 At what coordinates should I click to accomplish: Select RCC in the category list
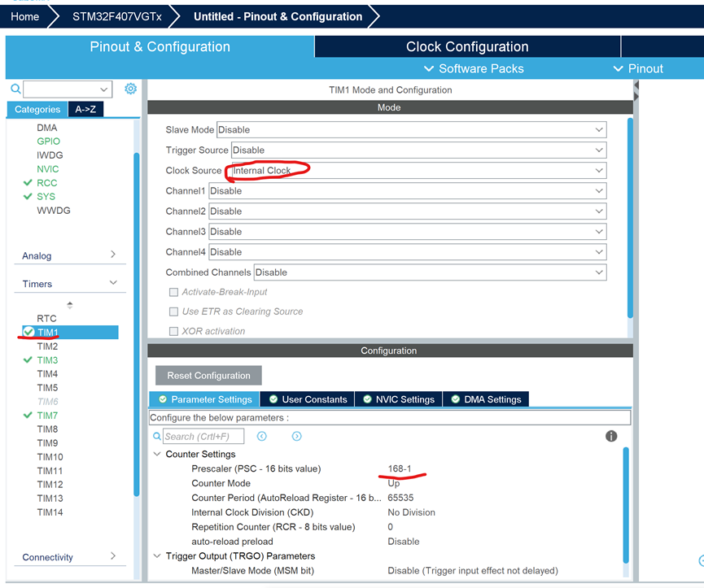[x=46, y=183]
